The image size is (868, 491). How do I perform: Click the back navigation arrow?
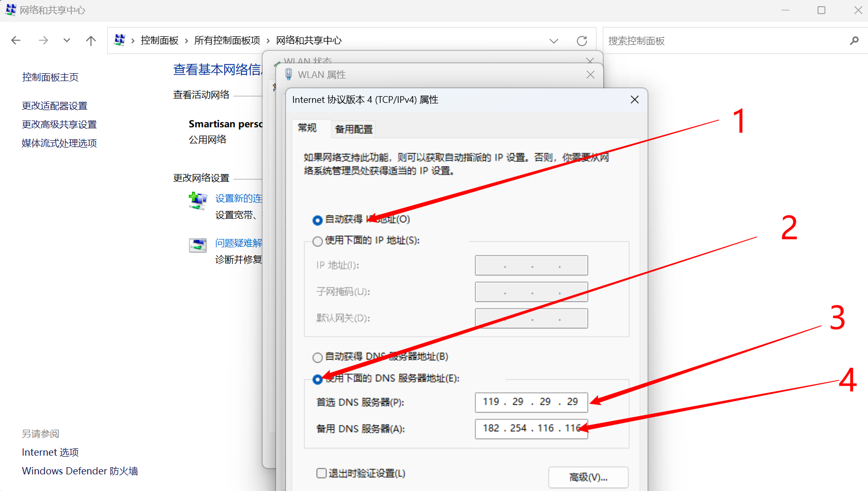tap(16, 40)
